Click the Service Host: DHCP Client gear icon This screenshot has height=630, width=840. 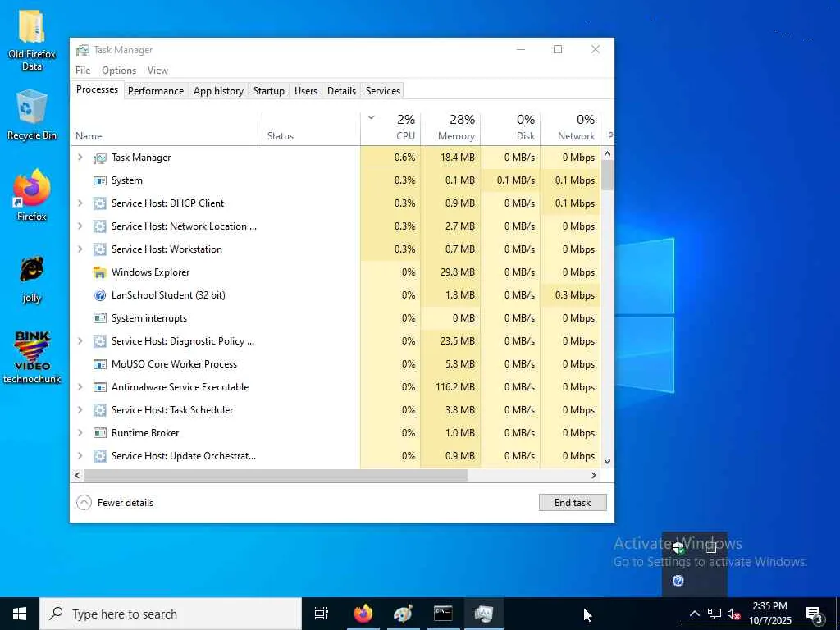tap(99, 203)
